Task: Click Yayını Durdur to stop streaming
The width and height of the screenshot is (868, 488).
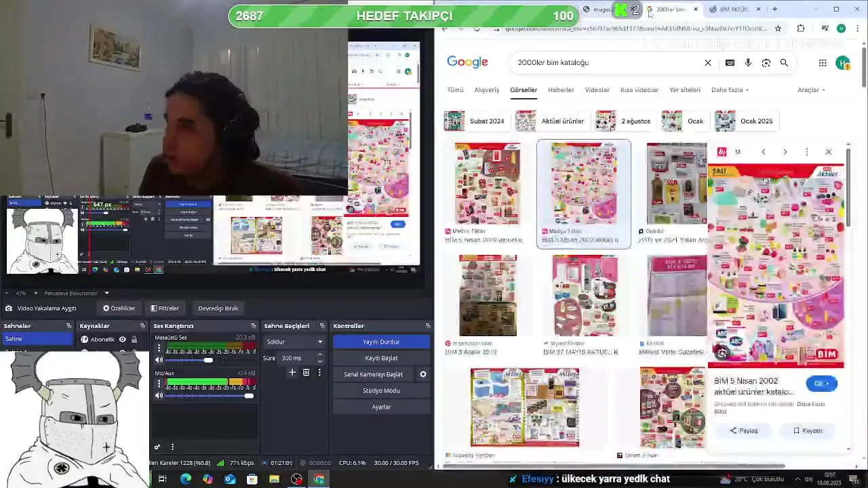Action: (381, 342)
